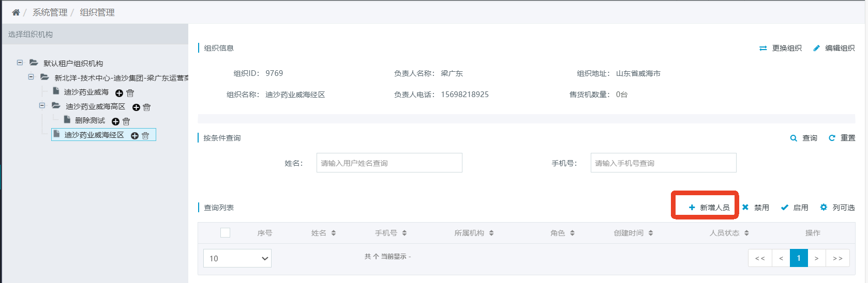Click the home icon in breadcrumb
The image size is (868, 283).
(16, 12)
